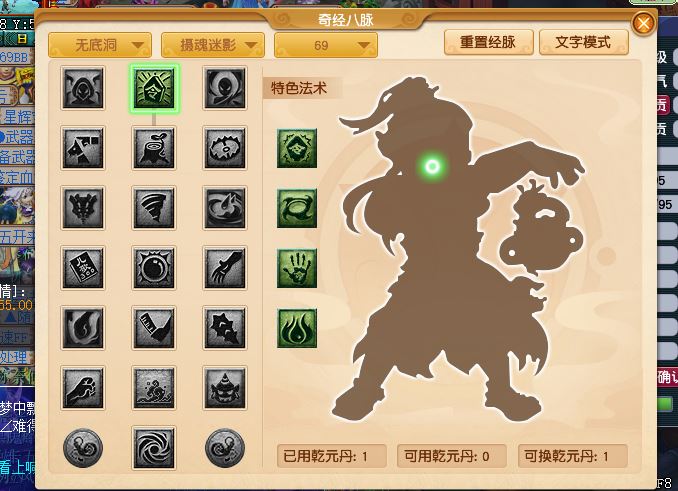Screen dimensions: 678x491
Task: Activate the glowing green body acupoint
Action: point(432,166)
